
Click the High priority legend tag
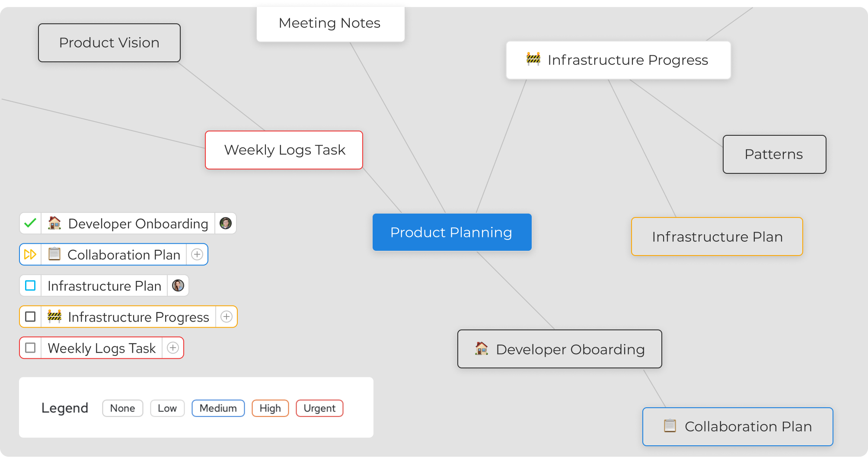[270, 408]
